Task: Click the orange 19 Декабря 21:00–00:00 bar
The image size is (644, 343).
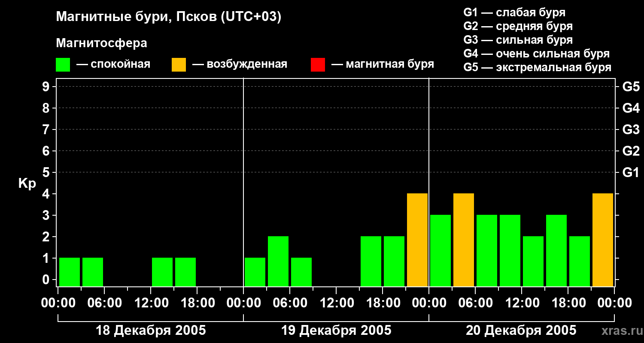Action: point(417,240)
